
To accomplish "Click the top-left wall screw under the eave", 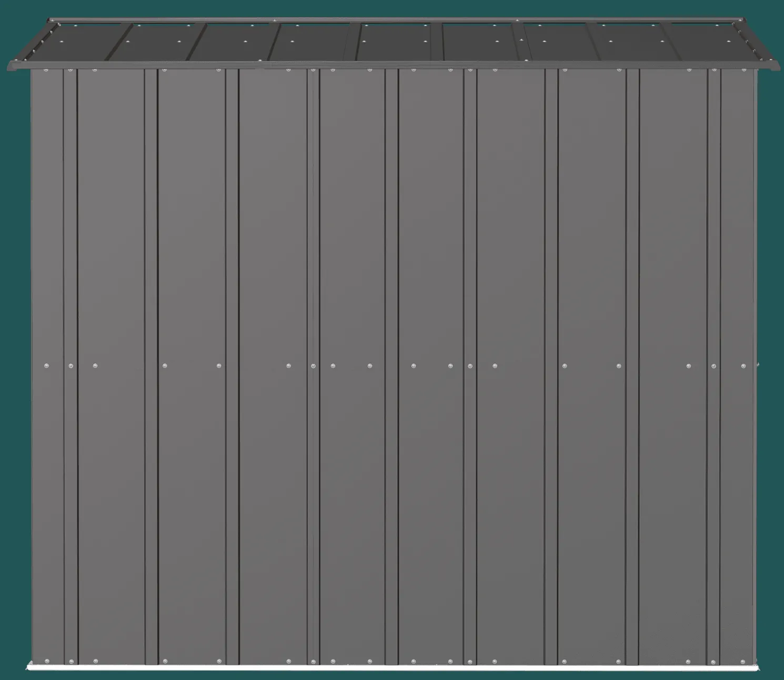I will click(x=46, y=70).
